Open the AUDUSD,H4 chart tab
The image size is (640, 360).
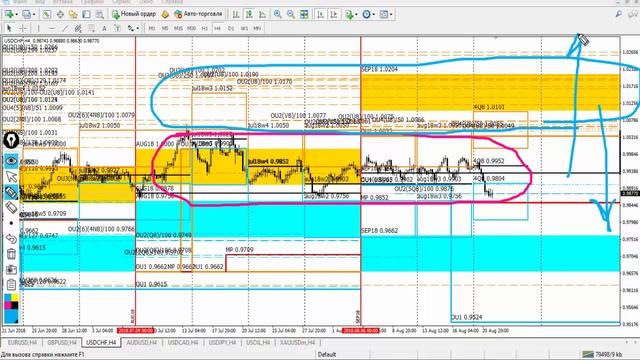coord(142,342)
